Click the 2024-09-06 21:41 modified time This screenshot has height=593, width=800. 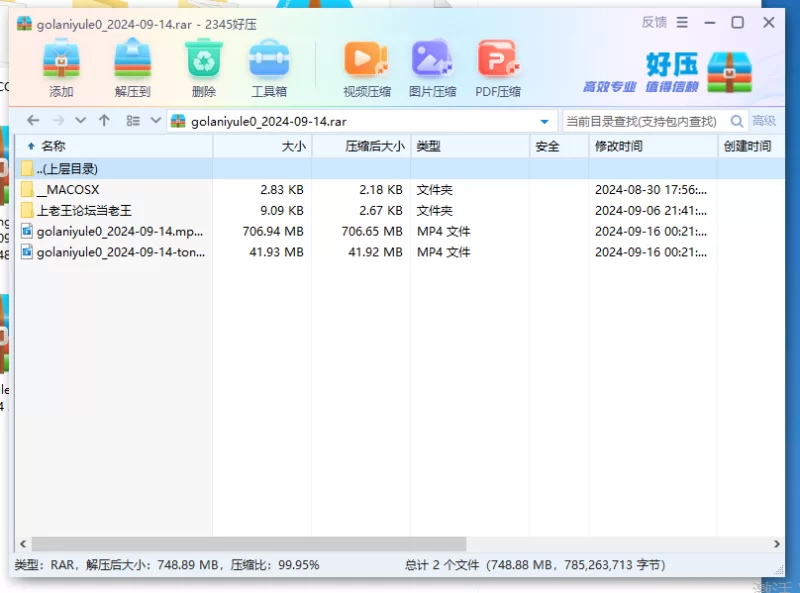point(651,211)
